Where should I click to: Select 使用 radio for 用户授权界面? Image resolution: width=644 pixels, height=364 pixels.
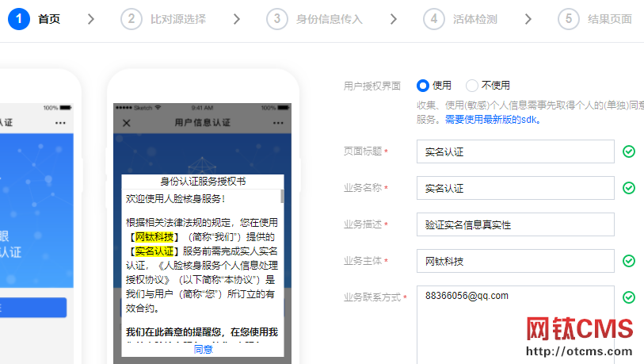click(423, 86)
